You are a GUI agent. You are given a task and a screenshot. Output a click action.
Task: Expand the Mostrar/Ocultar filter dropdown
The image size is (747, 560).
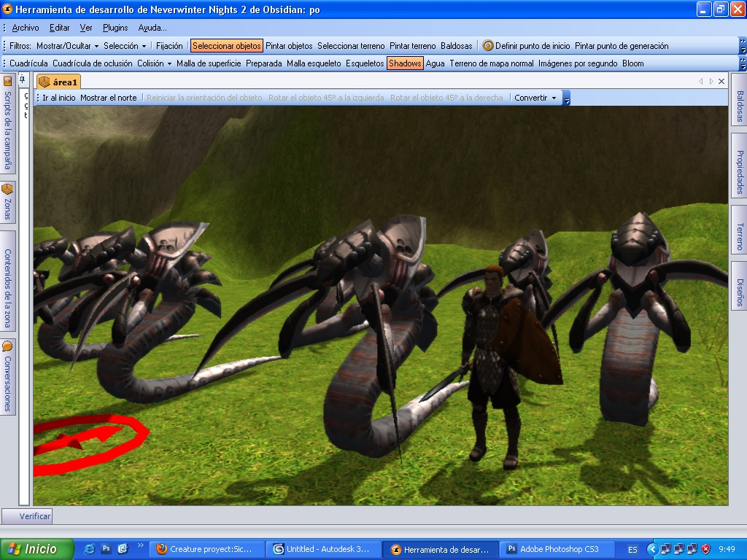click(67, 46)
